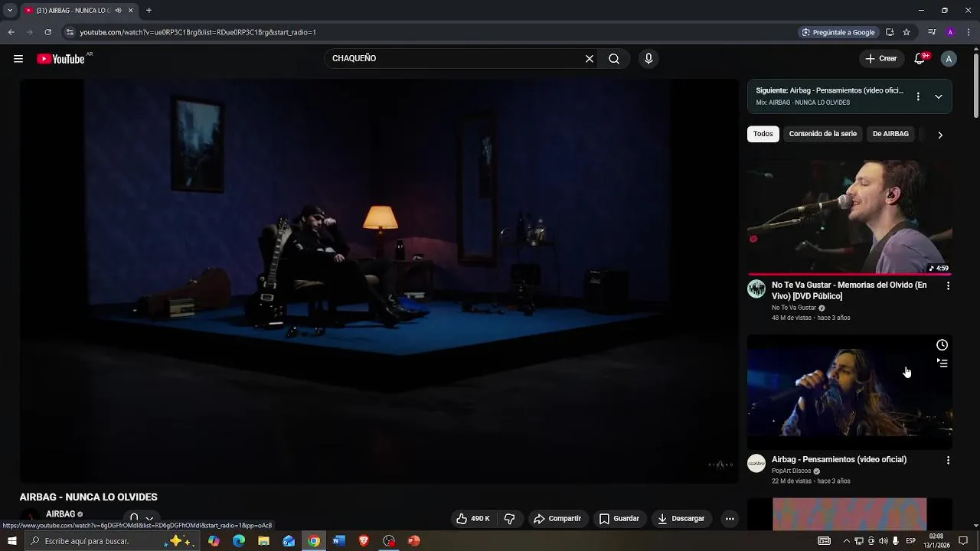
Task: Reload the current page
Action: (x=47, y=32)
